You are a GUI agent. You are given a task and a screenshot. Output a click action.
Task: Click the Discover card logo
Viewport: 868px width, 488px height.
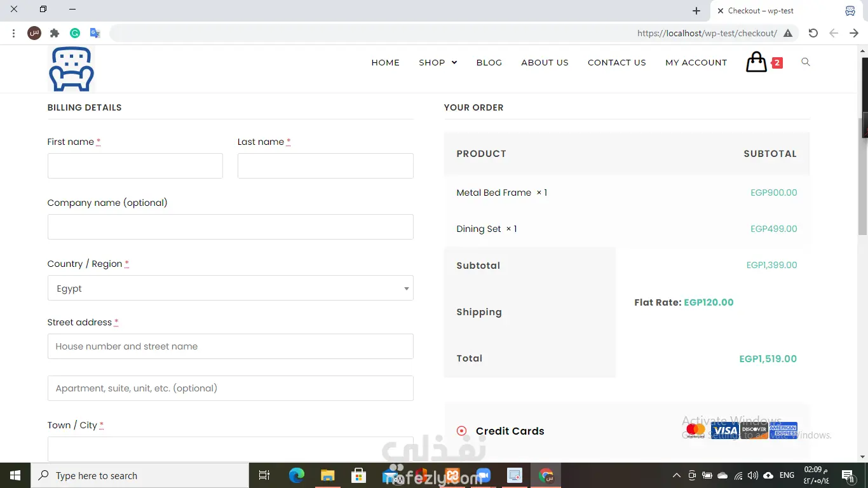754,430
